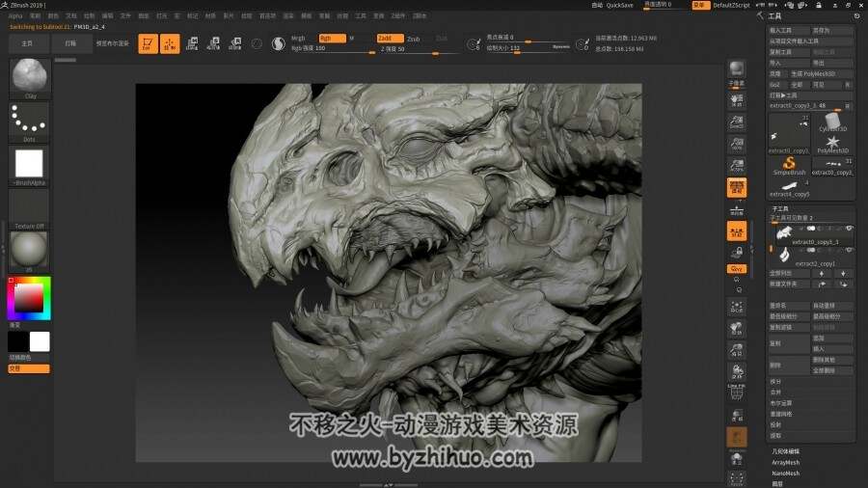Image resolution: width=868 pixels, height=488 pixels.
Task: Click the half-tone sphere icon before Mrgb
Action: [279, 43]
